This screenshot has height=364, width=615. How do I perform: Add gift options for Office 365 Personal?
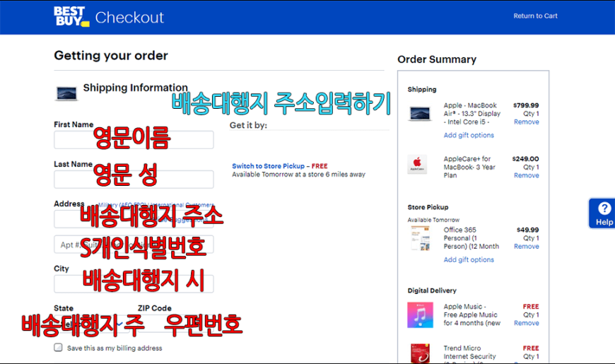[x=469, y=259]
